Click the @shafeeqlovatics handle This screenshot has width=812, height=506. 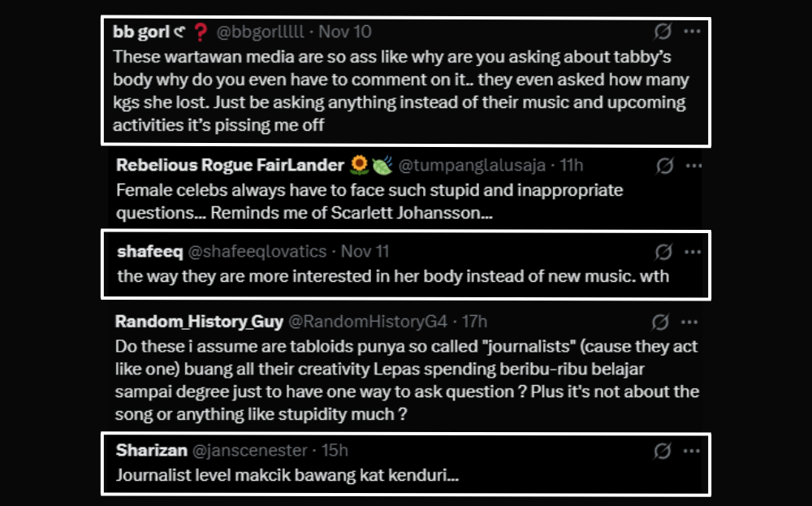pyautogui.click(x=258, y=252)
